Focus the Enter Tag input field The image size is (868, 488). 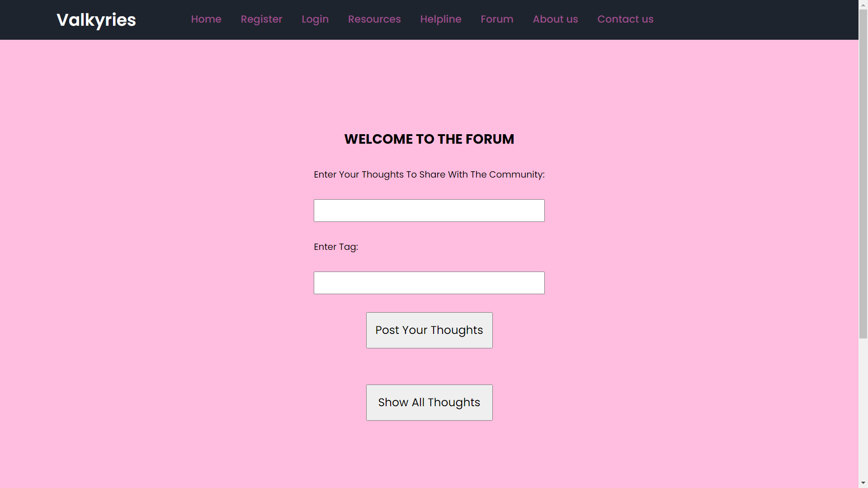(x=429, y=283)
